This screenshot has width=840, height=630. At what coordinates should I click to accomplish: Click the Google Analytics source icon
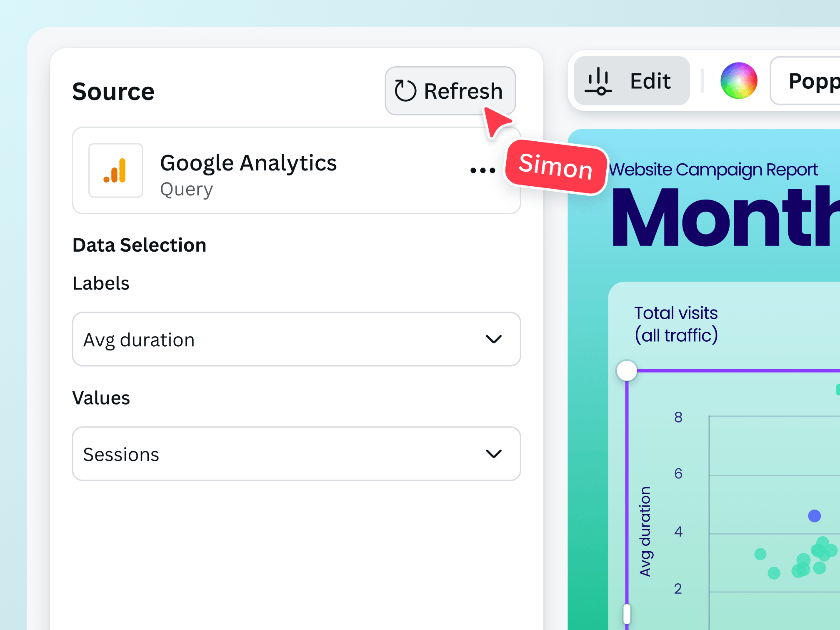tap(115, 170)
